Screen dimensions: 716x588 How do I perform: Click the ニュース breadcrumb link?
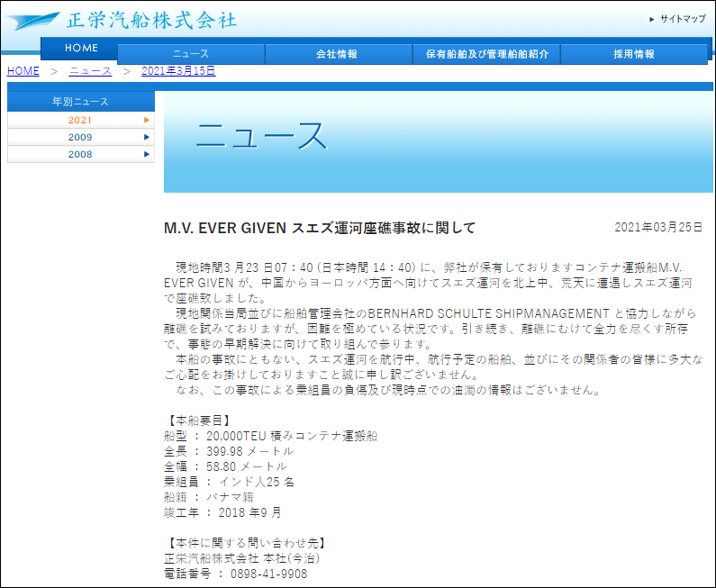tap(90, 71)
